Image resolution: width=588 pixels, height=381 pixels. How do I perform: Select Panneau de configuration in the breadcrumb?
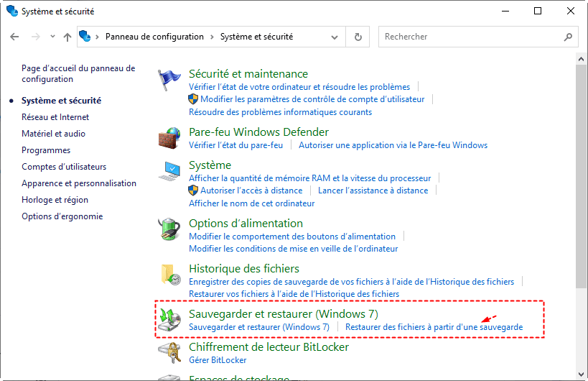[x=154, y=37]
